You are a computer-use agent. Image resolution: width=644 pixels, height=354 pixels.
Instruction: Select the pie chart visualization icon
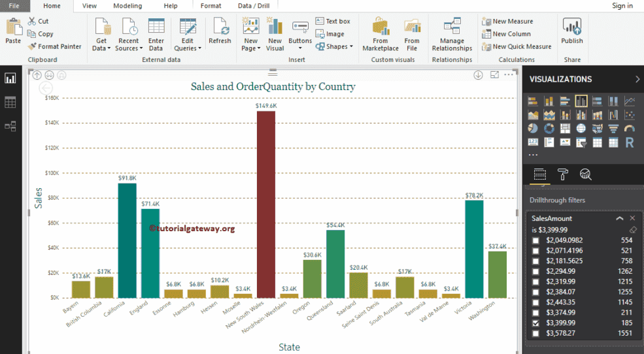pos(532,129)
